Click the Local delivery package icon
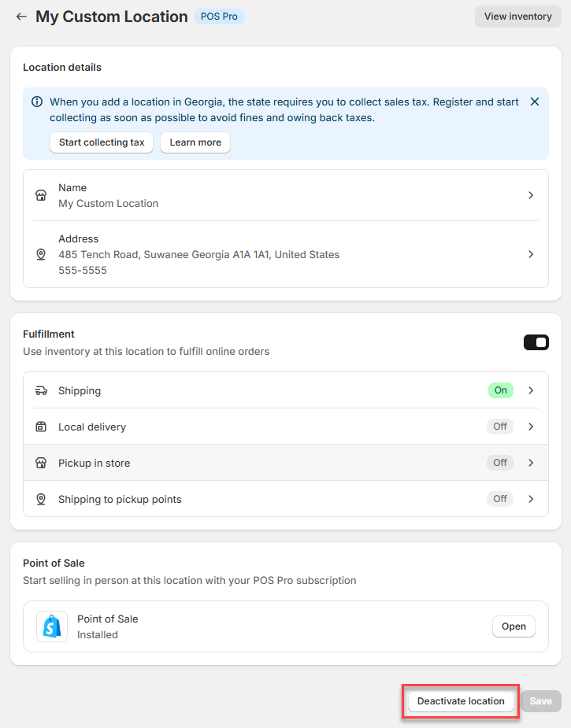Image resolution: width=571 pixels, height=728 pixels. click(41, 427)
